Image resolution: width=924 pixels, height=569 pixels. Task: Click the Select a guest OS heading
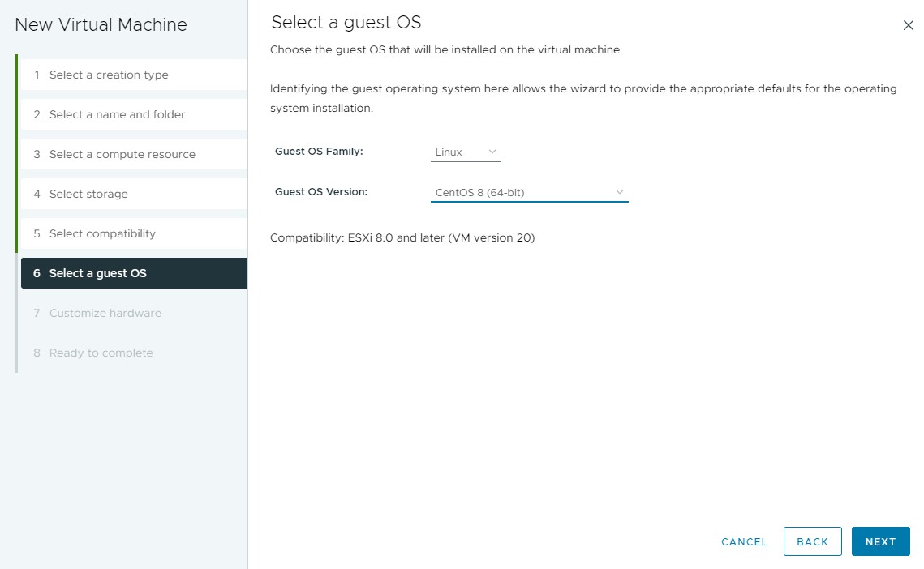pyautogui.click(x=346, y=22)
